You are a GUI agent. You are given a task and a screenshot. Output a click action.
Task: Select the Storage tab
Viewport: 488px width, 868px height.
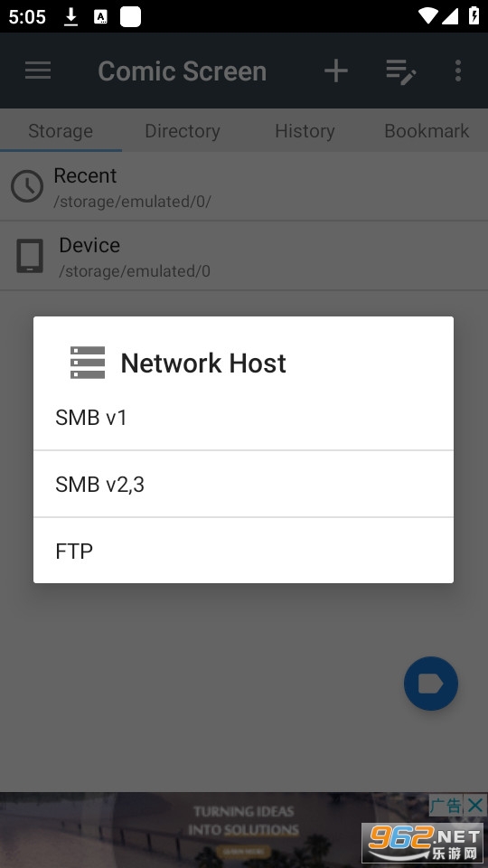tap(61, 130)
